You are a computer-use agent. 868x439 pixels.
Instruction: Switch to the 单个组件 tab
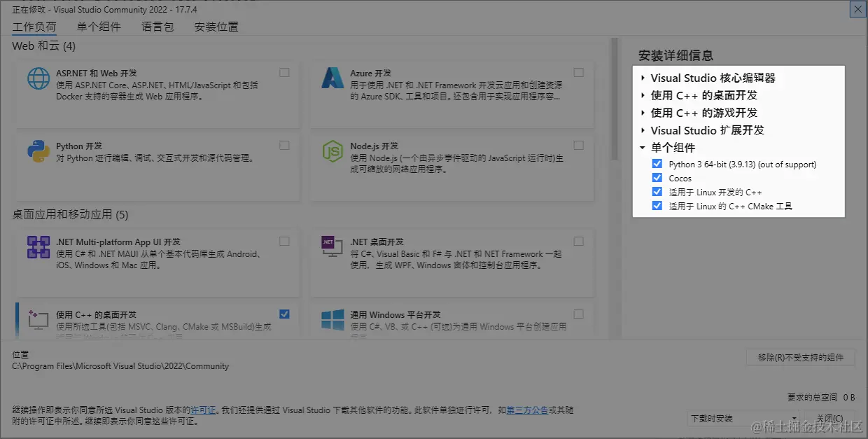point(99,27)
